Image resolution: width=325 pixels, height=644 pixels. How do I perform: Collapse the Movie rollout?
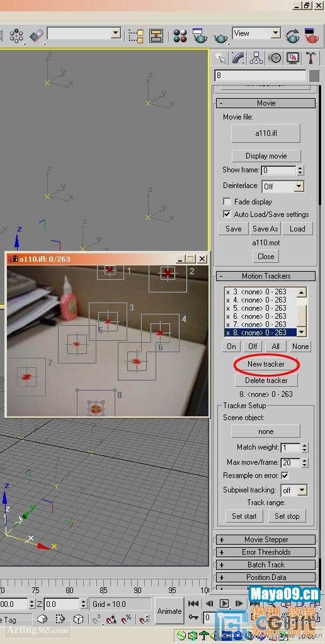click(266, 103)
